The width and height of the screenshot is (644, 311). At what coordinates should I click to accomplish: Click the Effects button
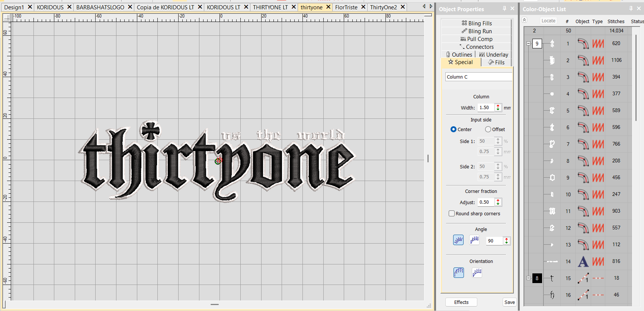461,302
